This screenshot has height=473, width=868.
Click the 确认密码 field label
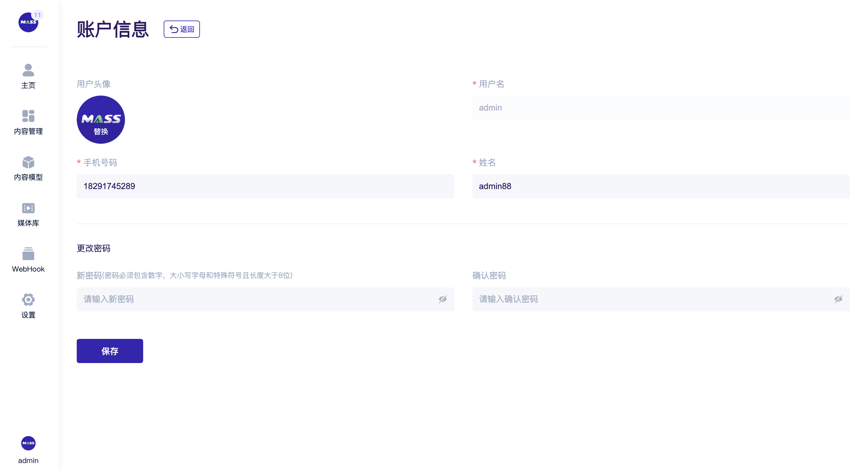(489, 275)
